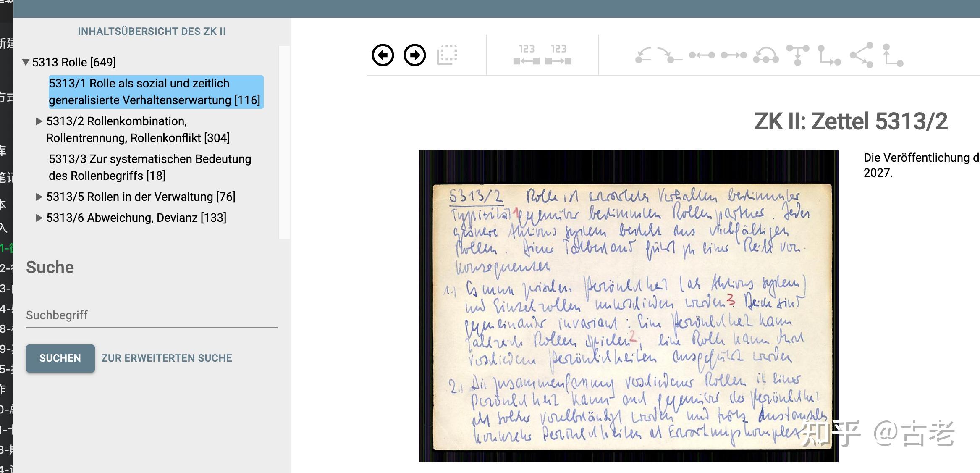Collapse the 5313 Rolle [649] tree node
The width and height of the screenshot is (980, 473).
(x=26, y=63)
